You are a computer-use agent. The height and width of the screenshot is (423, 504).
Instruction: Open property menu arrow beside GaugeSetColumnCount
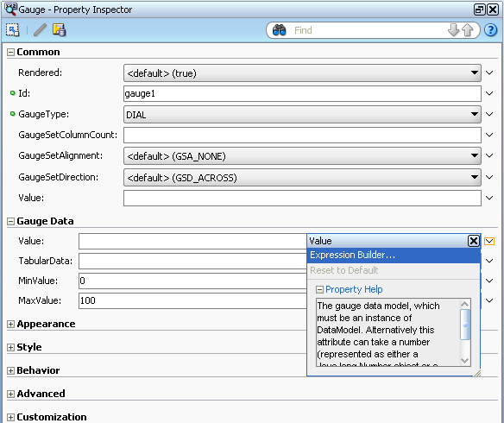pyautogui.click(x=489, y=135)
